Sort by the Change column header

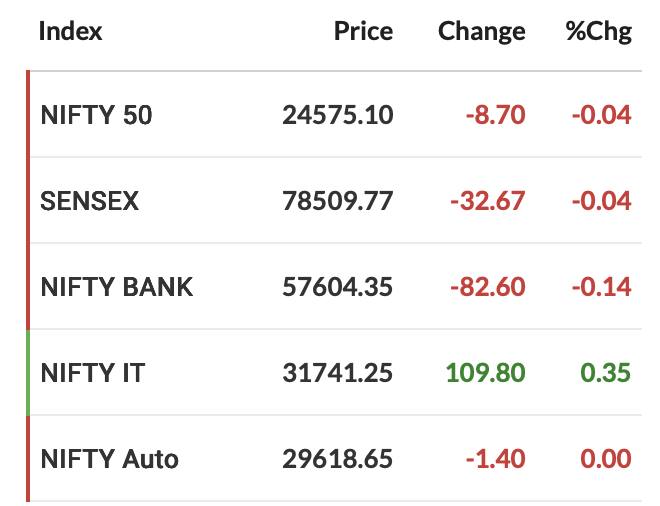pyautogui.click(x=482, y=32)
